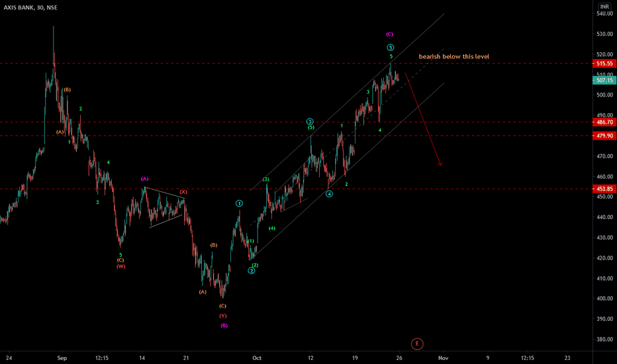The image size is (617, 364).
Task: Click the green (5) wave label
Action: [311, 128]
